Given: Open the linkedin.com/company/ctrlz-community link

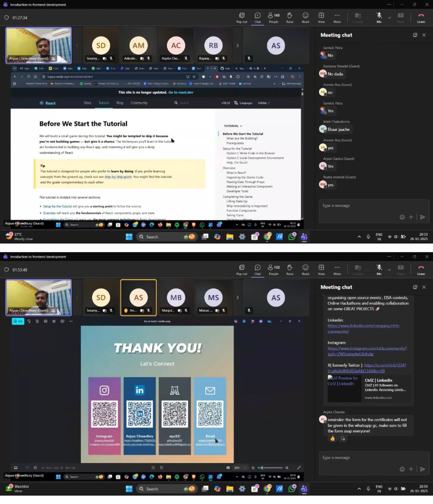Looking at the screenshot, I should (x=364, y=328).
